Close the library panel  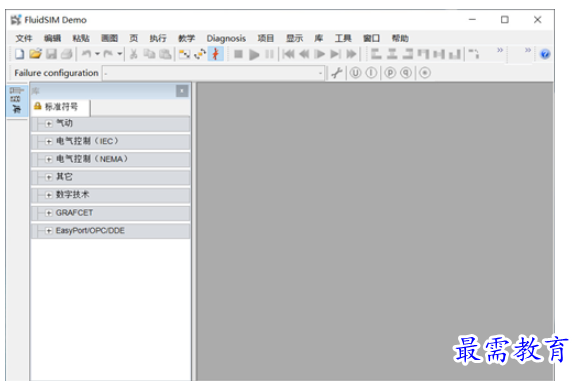182,91
